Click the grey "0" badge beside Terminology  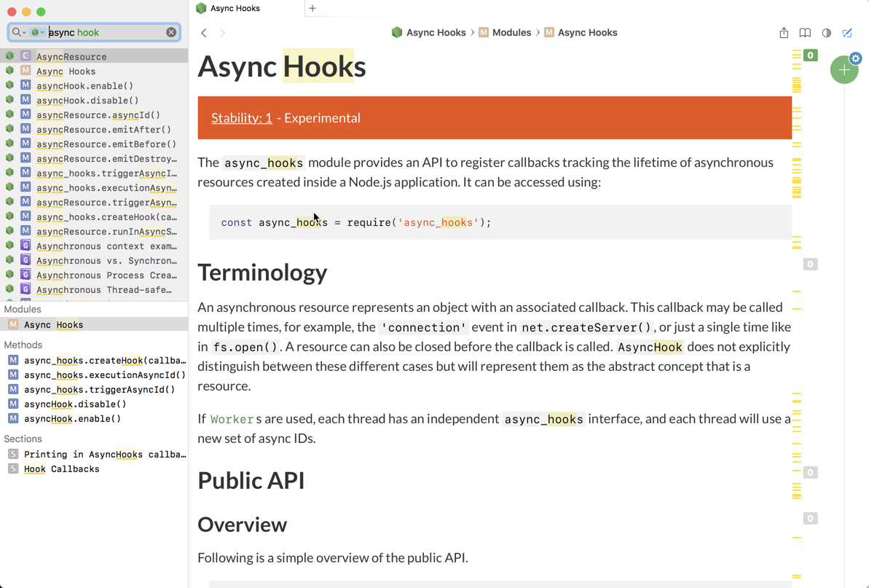(810, 264)
